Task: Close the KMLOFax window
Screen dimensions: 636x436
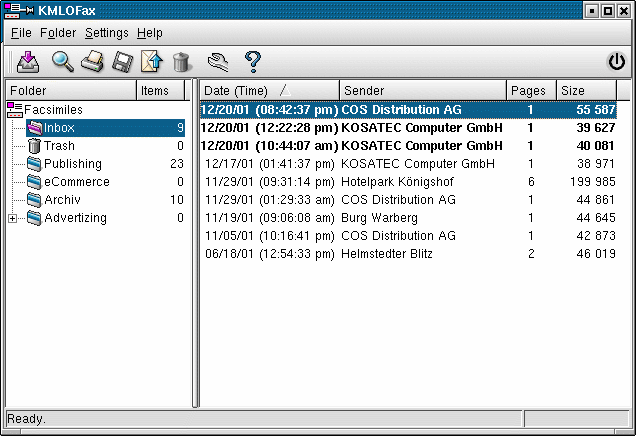Action: coord(623,11)
